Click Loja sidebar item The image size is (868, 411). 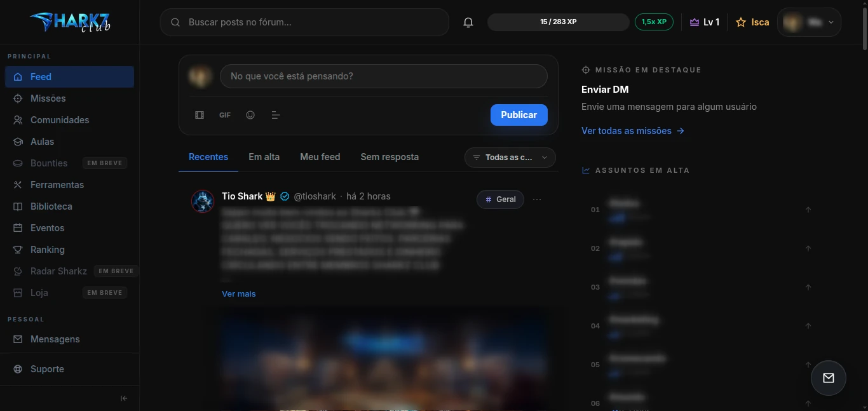tap(70, 293)
